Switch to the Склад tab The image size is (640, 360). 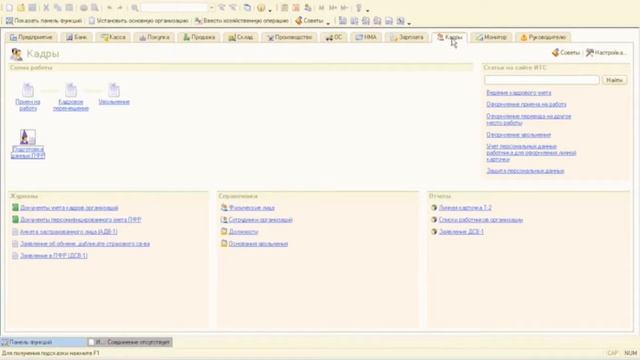[x=241, y=37]
